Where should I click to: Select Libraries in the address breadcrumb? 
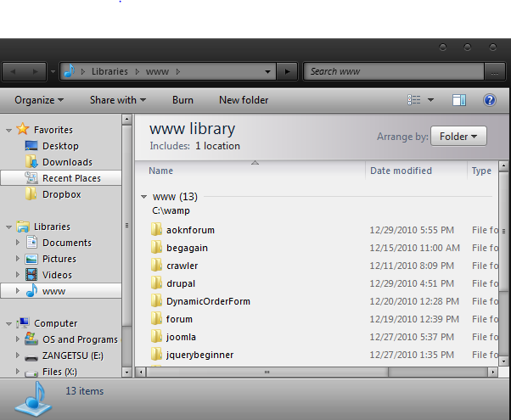(109, 71)
